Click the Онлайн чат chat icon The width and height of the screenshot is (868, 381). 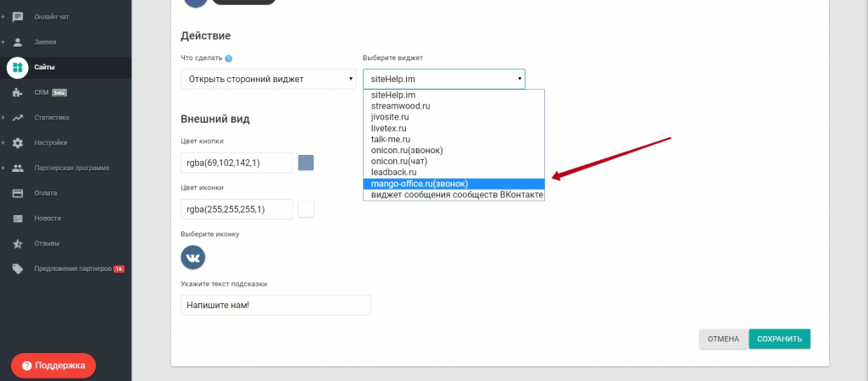[18, 17]
